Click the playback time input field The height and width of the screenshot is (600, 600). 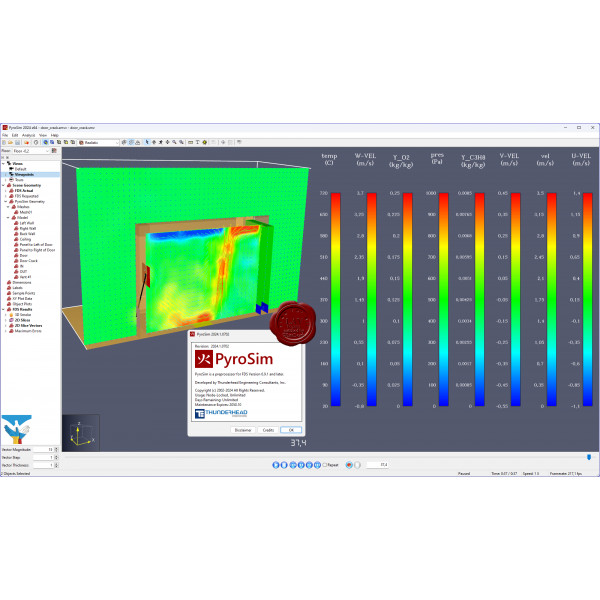click(377, 465)
